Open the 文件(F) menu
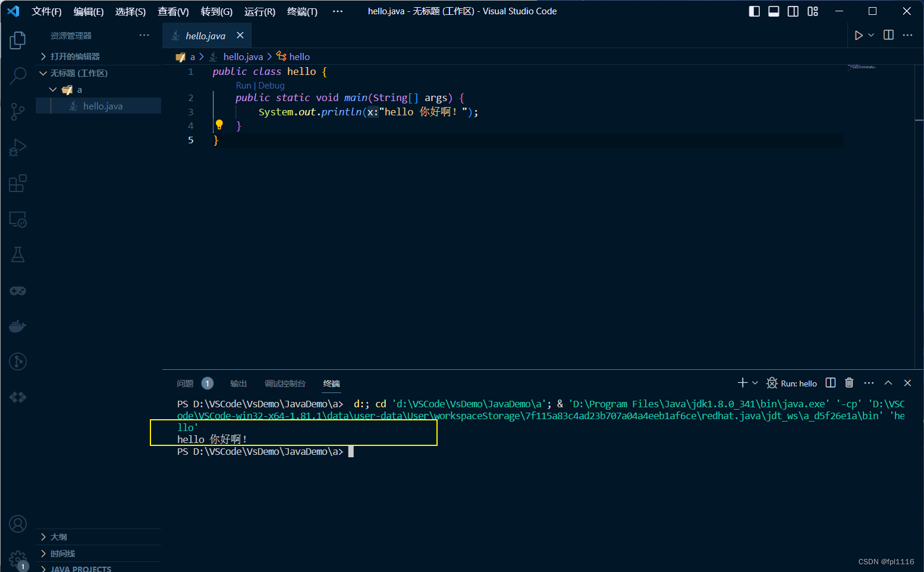924x572 pixels. [46, 11]
